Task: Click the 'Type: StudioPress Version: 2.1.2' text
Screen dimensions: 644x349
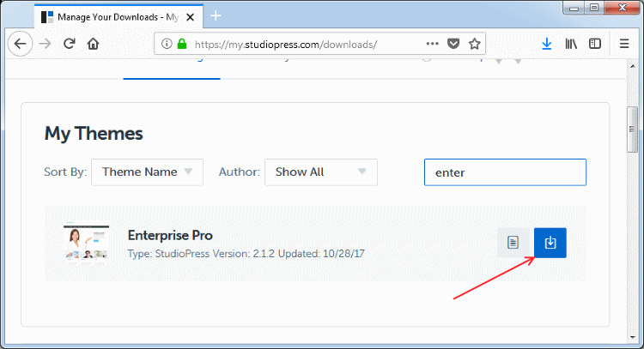Action: pyautogui.click(x=201, y=254)
